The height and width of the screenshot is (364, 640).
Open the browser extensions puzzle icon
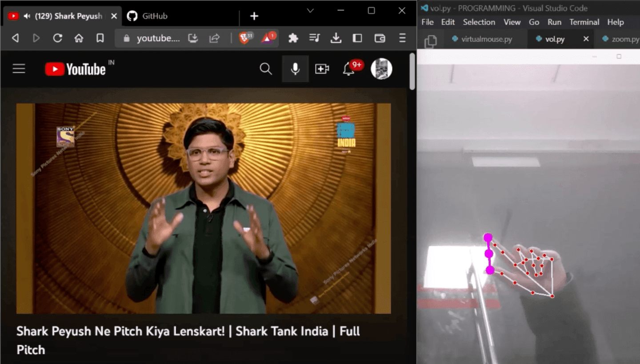click(293, 38)
